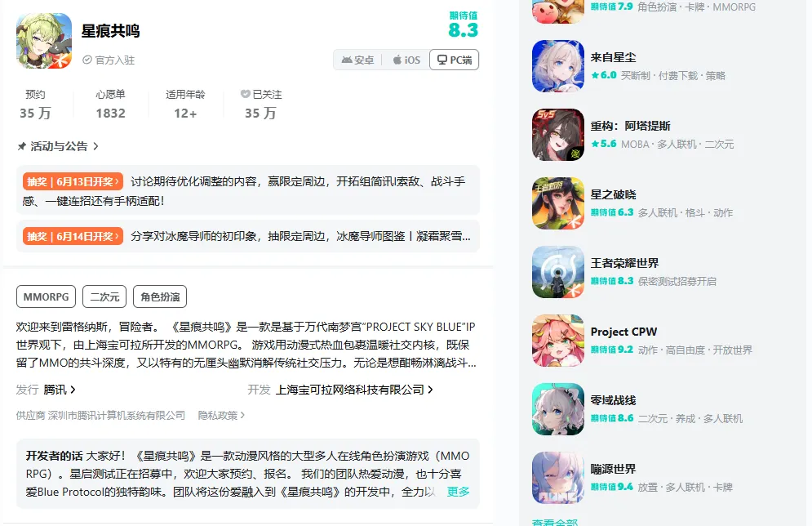Open the 零域战线 game icon

point(558,409)
